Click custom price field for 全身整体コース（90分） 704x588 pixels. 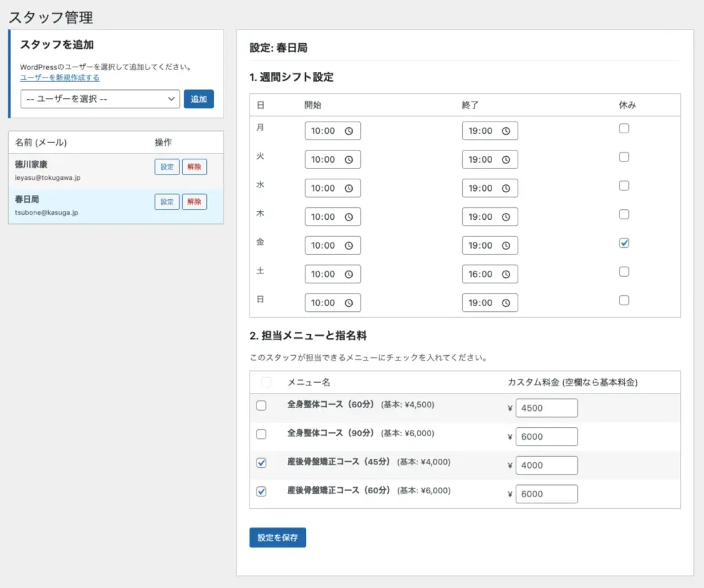point(547,437)
